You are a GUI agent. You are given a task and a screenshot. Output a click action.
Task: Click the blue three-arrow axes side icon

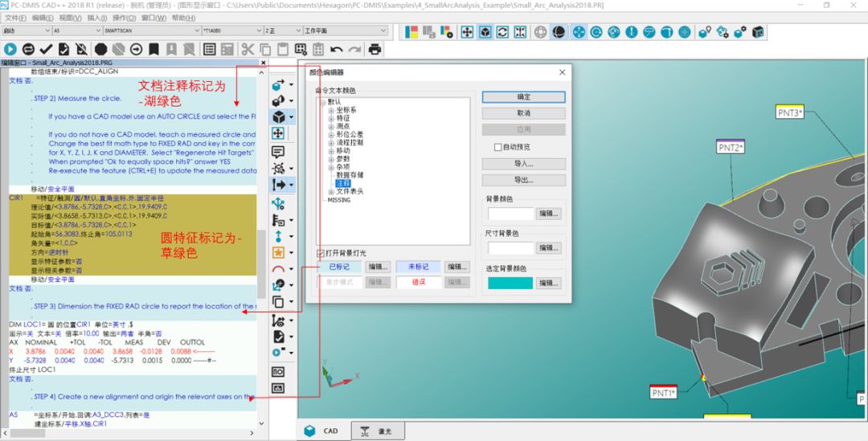(278, 203)
